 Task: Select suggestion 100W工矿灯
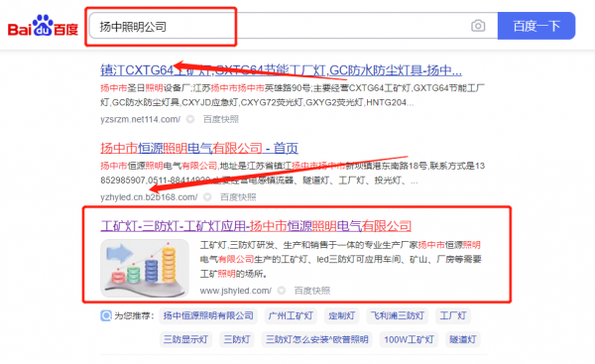[x=409, y=339]
